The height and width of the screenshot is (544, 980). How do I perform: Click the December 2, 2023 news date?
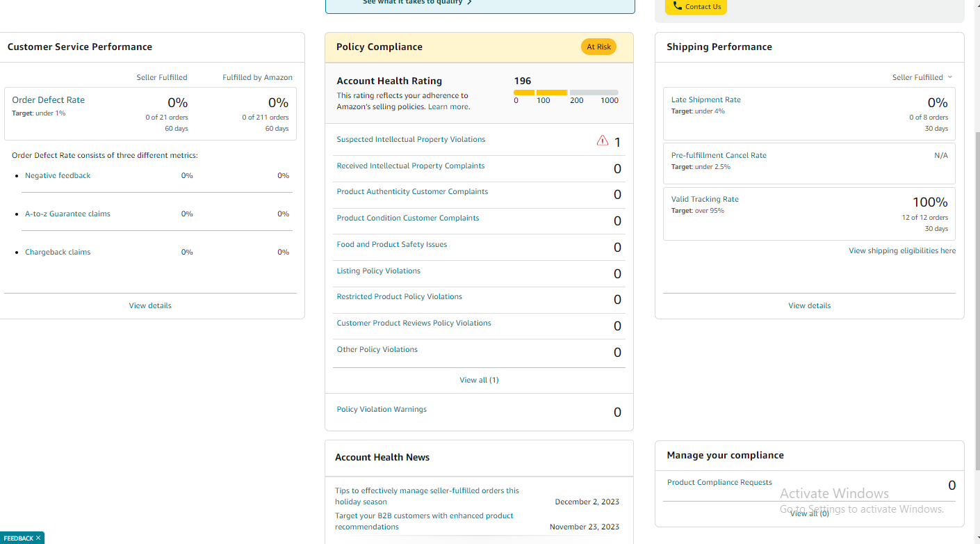[x=587, y=502]
